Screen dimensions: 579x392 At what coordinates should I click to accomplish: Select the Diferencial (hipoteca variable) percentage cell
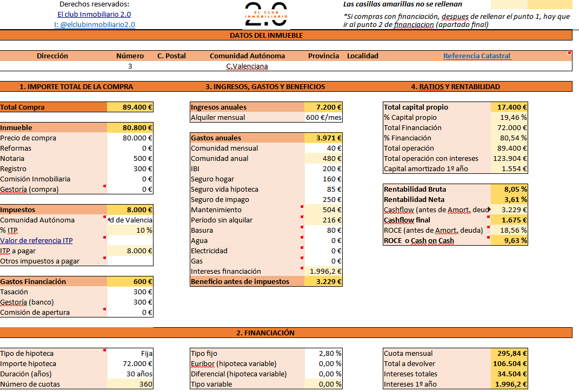(323, 374)
